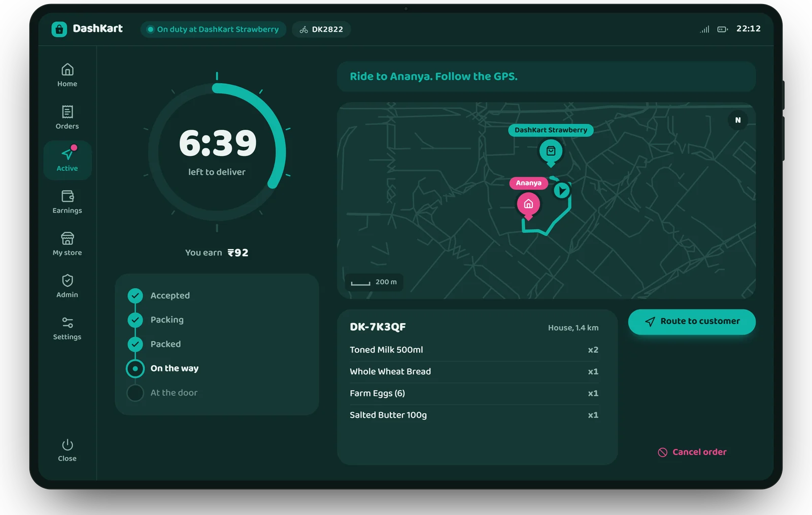Click the Packed step checkmark

pos(135,344)
